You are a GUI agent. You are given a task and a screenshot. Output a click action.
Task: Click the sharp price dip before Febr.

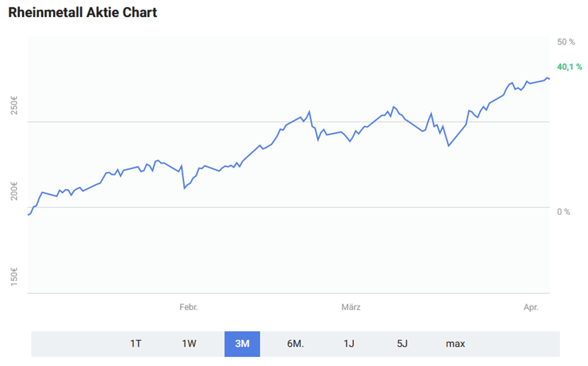tap(184, 188)
